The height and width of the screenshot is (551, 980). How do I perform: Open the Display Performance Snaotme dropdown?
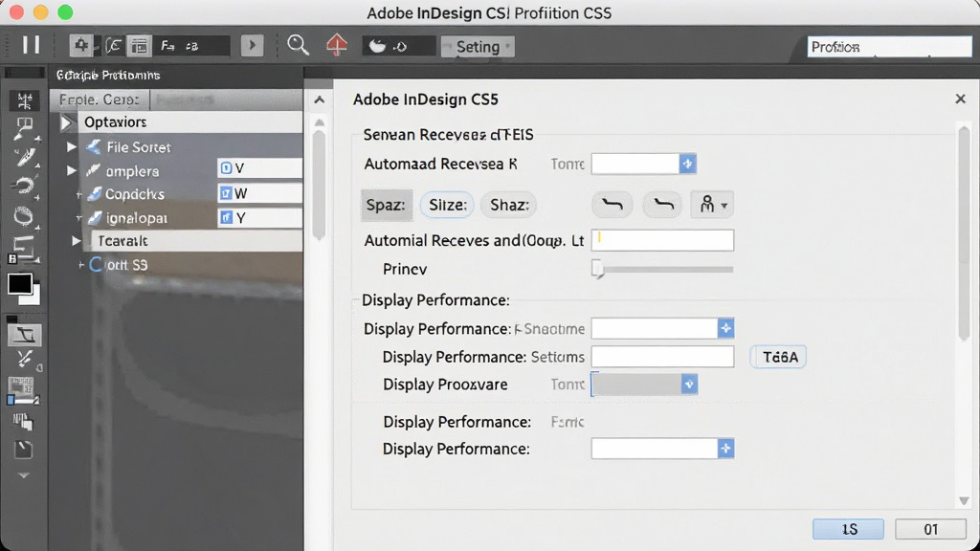point(725,328)
